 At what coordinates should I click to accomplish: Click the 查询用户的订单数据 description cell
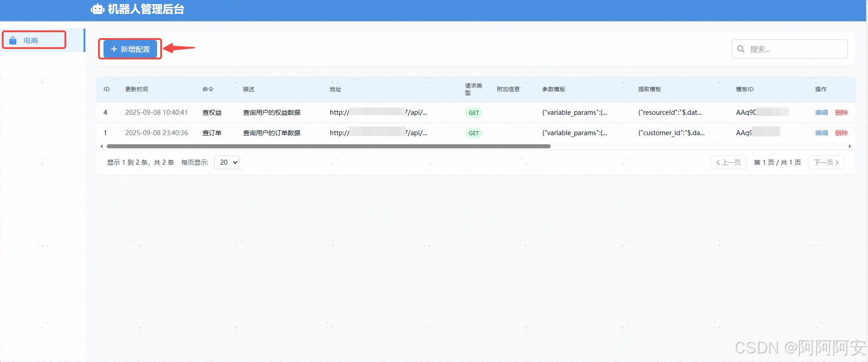[x=271, y=133]
